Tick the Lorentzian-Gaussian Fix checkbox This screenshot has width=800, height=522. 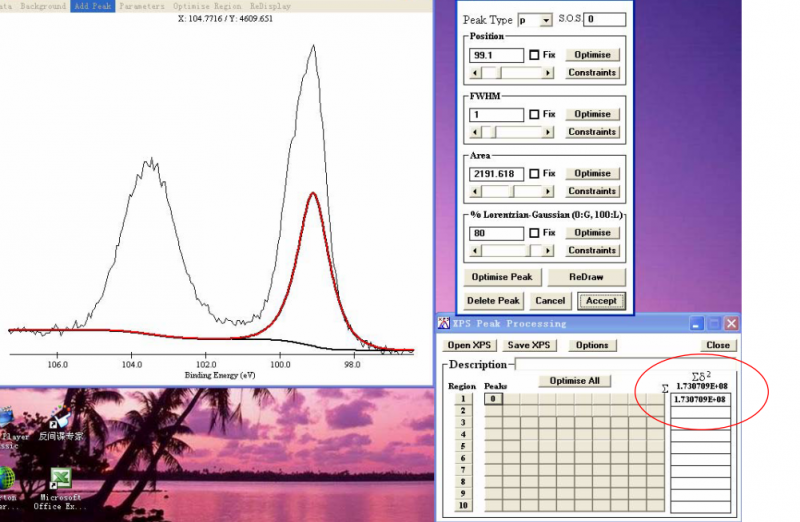click(x=534, y=233)
